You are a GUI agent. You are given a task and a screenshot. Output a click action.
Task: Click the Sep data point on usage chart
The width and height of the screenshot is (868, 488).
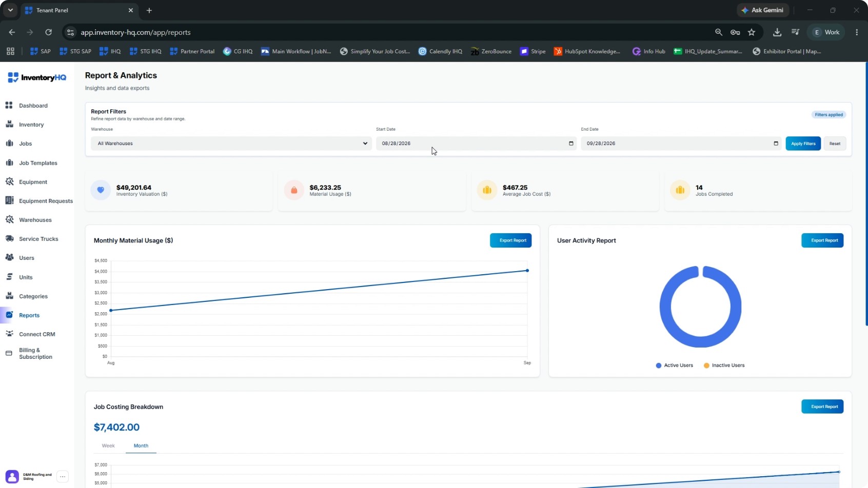click(527, 271)
